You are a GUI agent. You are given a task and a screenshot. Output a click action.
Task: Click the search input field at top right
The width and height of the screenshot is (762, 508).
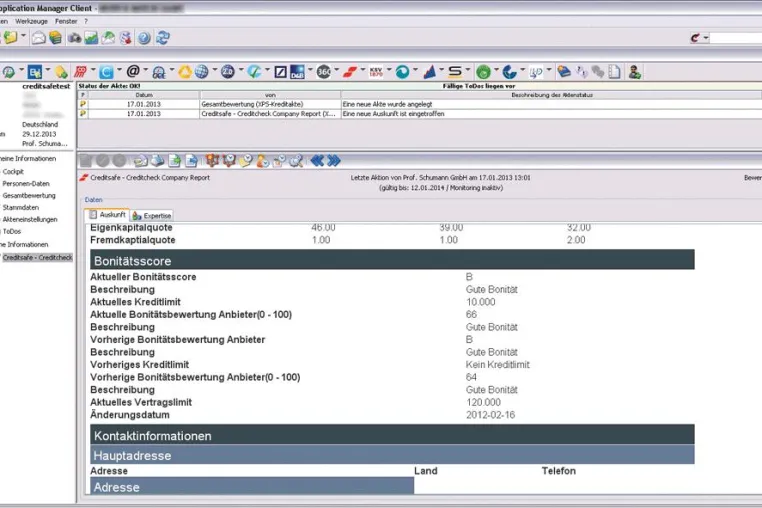pyautogui.click(x=736, y=38)
